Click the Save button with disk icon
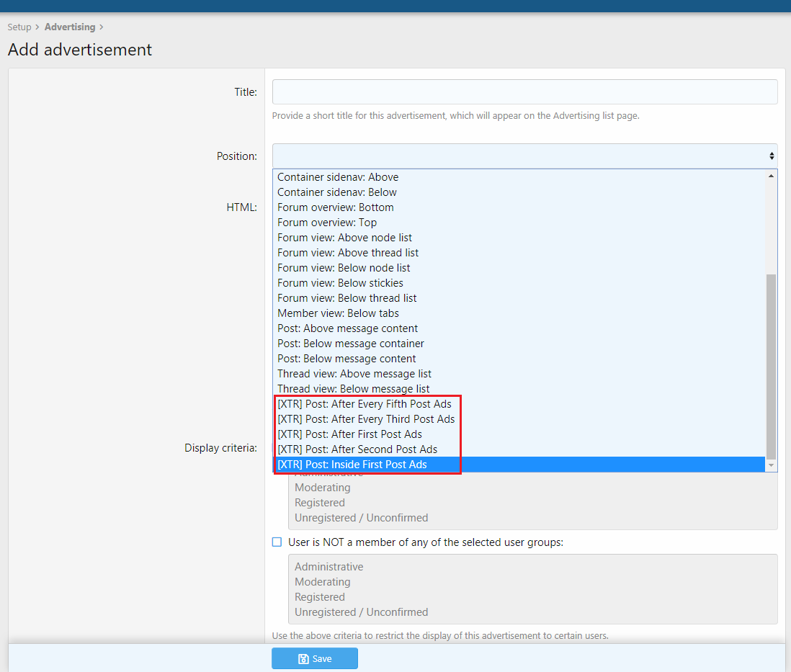791x672 pixels. pos(314,658)
